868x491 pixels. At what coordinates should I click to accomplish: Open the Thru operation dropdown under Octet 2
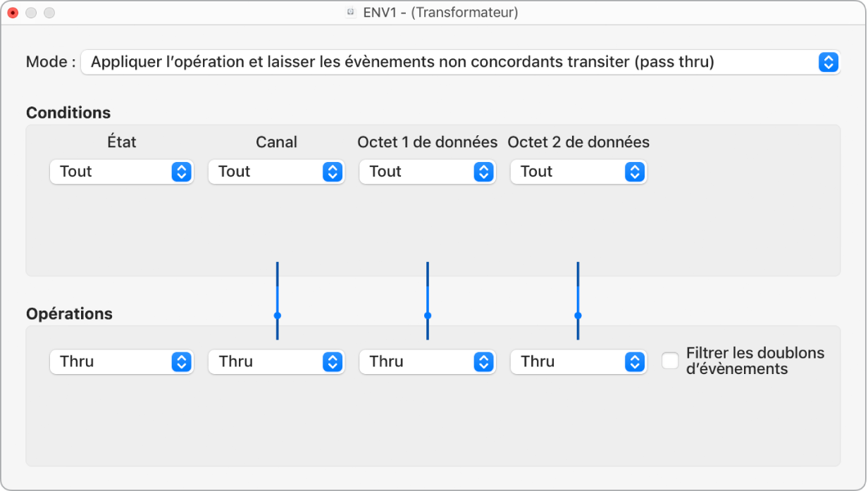click(578, 362)
